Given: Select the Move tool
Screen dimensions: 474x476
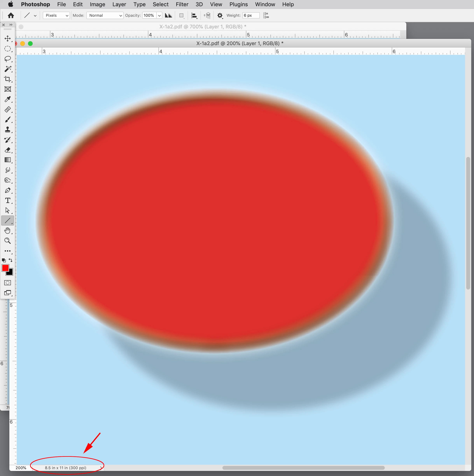Looking at the screenshot, I should pos(8,39).
